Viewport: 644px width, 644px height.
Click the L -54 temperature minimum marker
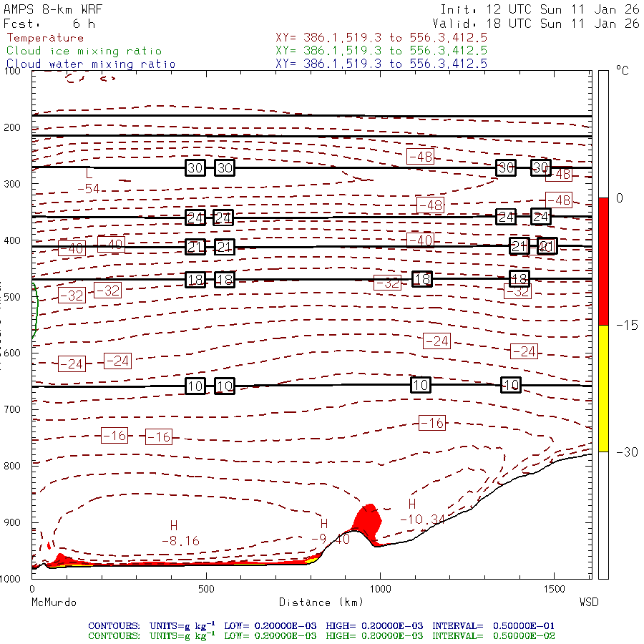coord(89,180)
